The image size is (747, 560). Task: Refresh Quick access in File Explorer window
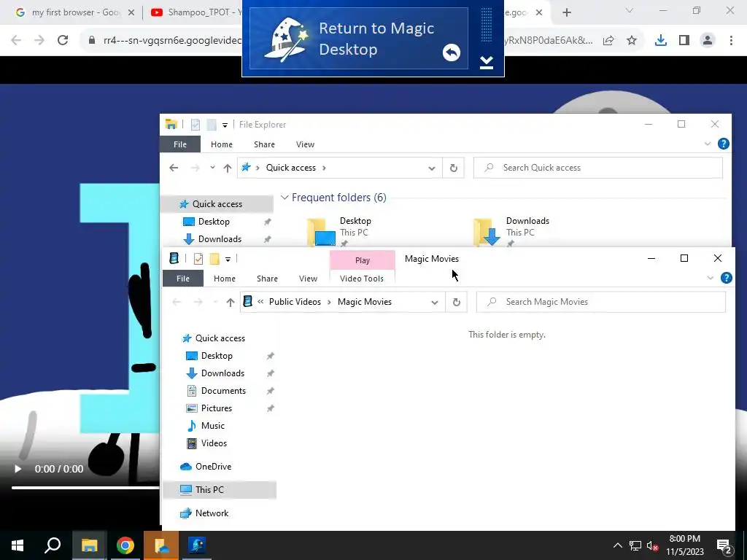coord(454,168)
